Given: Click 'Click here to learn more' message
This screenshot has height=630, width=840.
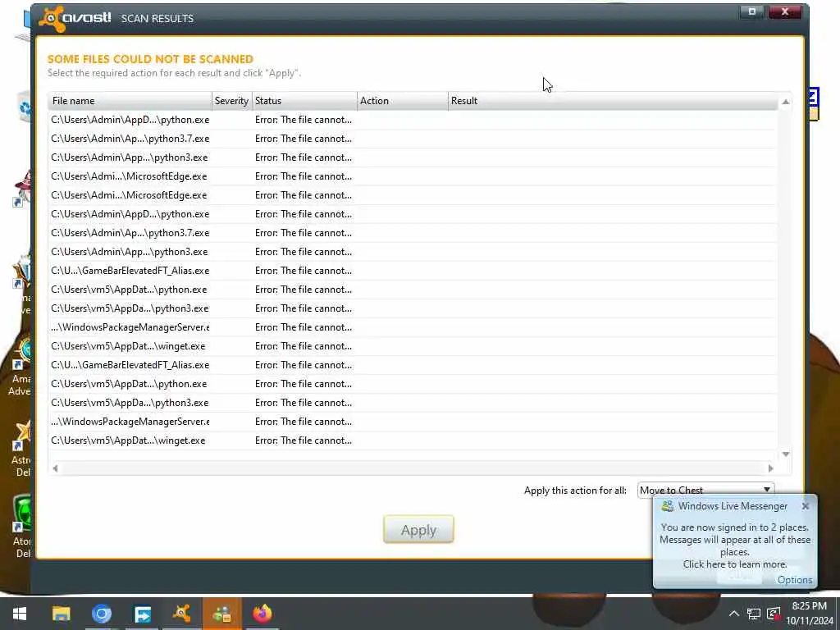Looking at the screenshot, I should point(734,564).
